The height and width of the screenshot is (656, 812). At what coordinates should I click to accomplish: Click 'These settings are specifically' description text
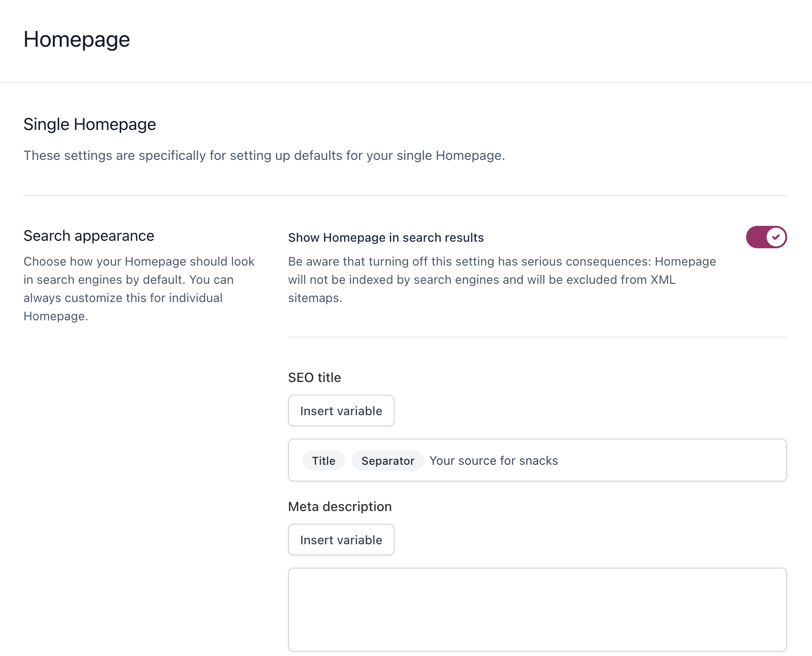pyautogui.click(x=264, y=155)
